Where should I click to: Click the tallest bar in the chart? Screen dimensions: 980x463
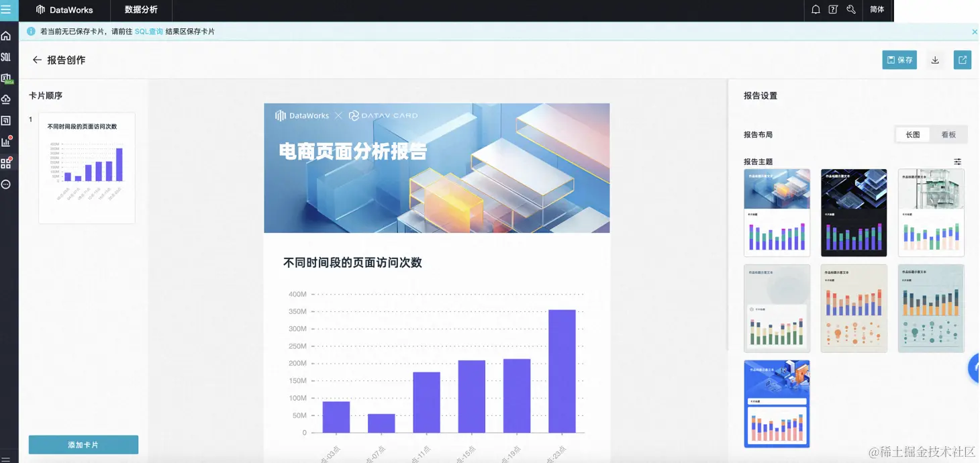tap(562, 371)
